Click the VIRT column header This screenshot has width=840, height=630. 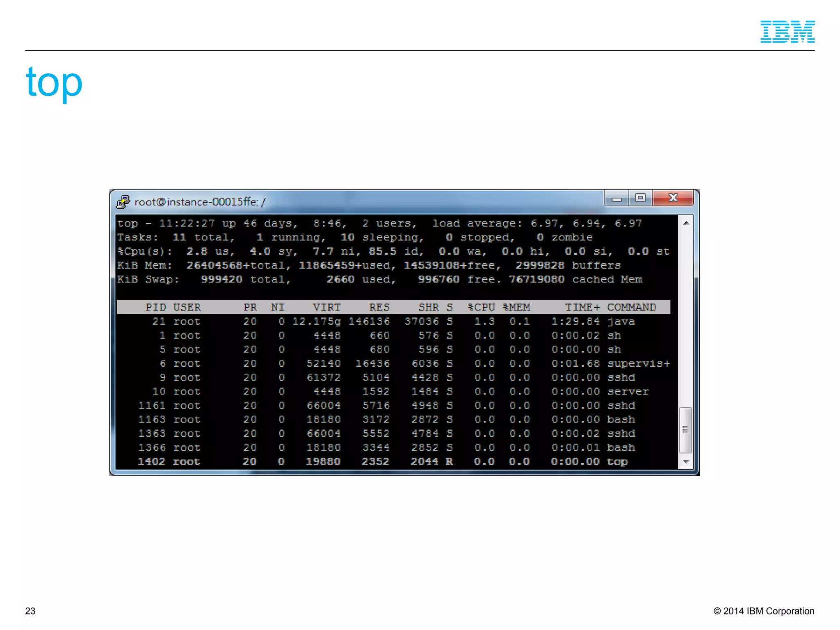[x=326, y=307]
